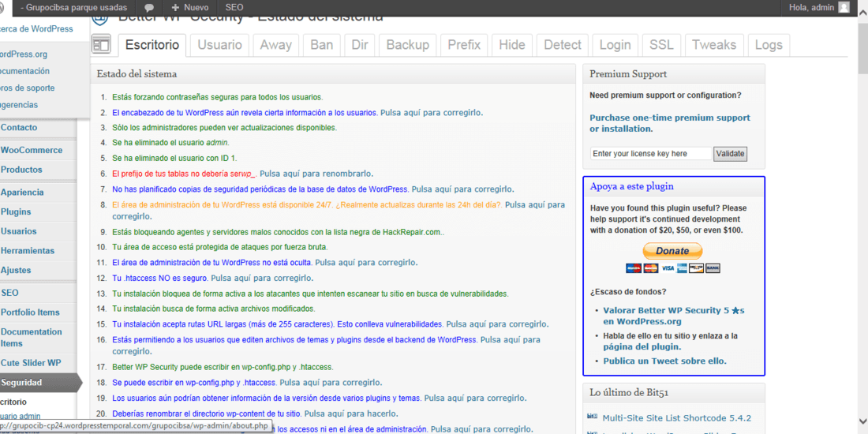Click Publica un Tweet sobre ello link
This screenshot has width=868, height=434.
pyautogui.click(x=665, y=361)
